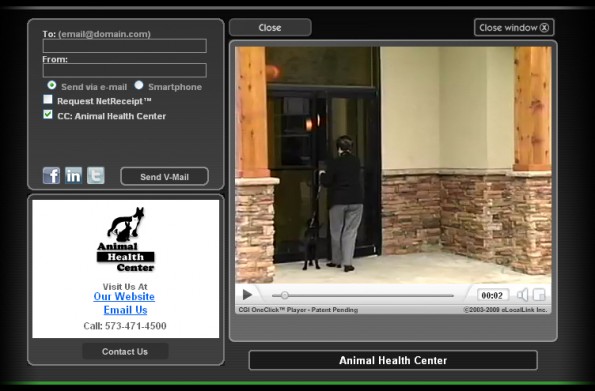Click the To email input field
Viewport: 595px width, 391px height.
(x=125, y=46)
